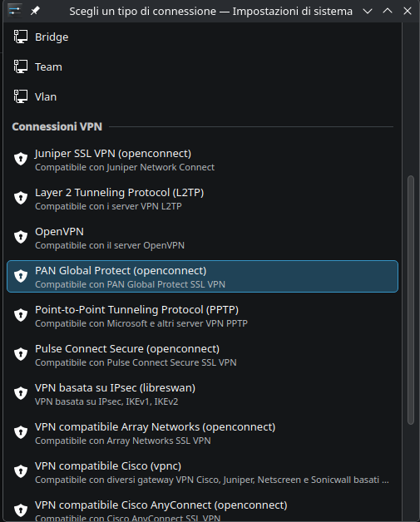Screen dimensions: 420x522
Task: Click the shield icon beside Pulse Connect Secure
Action: (21, 354)
